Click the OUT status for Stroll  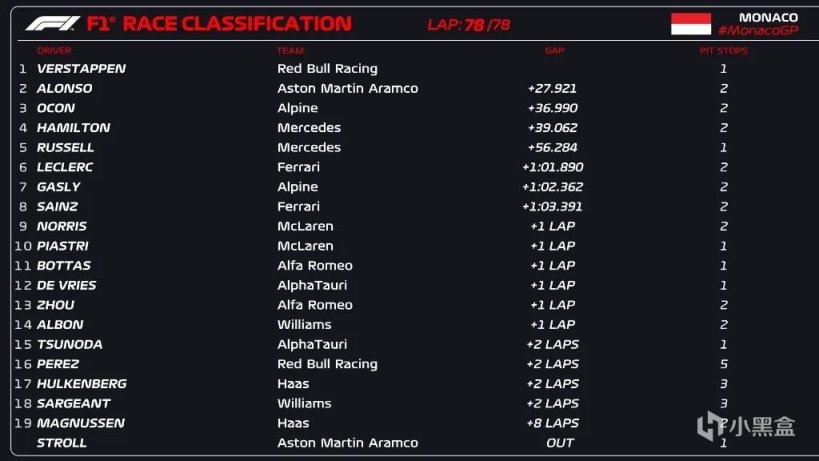point(560,443)
